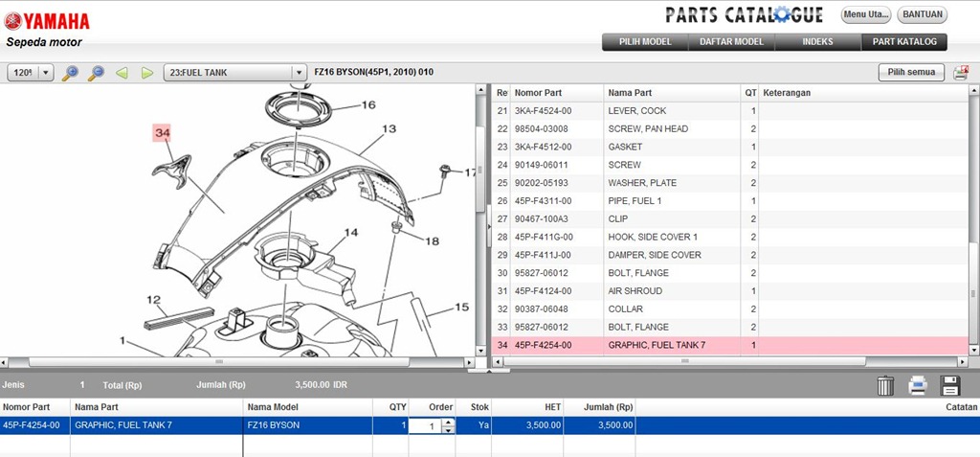Image resolution: width=980 pixels, height=457 pixels.
Task: Open the PILIH MODEL tab
Action: pyautogui.click(x=645, y=42)
